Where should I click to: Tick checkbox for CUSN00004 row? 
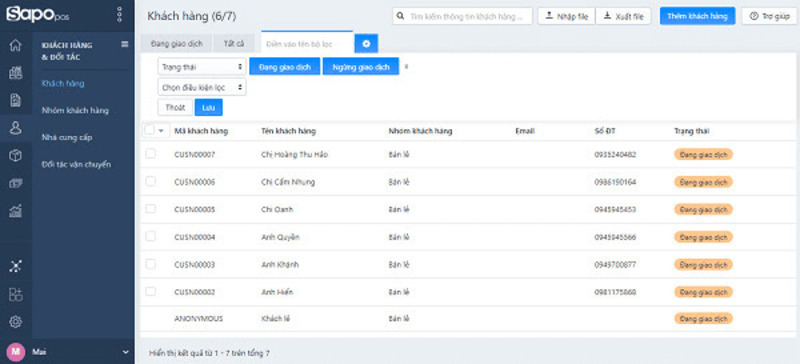tap(151, 236)
